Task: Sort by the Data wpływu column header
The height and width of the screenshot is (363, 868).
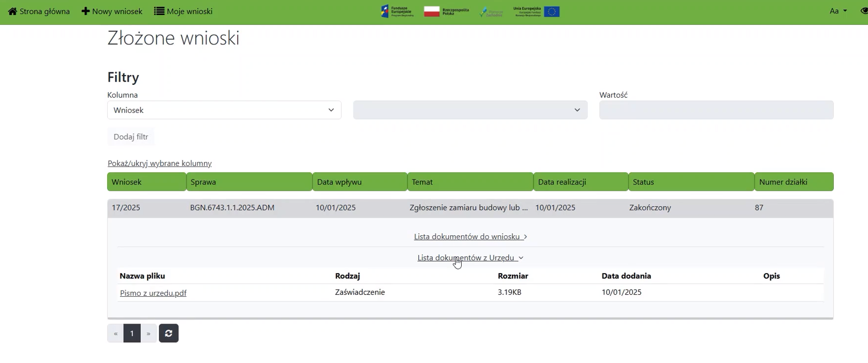Action: click(x=360, y=182)
